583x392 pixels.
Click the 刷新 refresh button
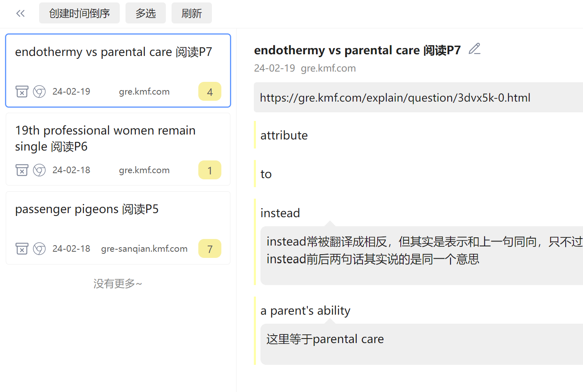[x=192, y=13]
